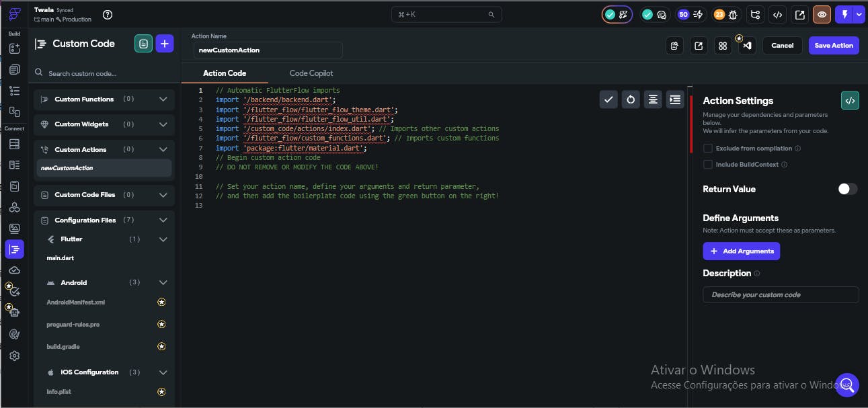Check the Include BuildContext checkbox
Screen dimensions: 868x408
coord(707,165)
